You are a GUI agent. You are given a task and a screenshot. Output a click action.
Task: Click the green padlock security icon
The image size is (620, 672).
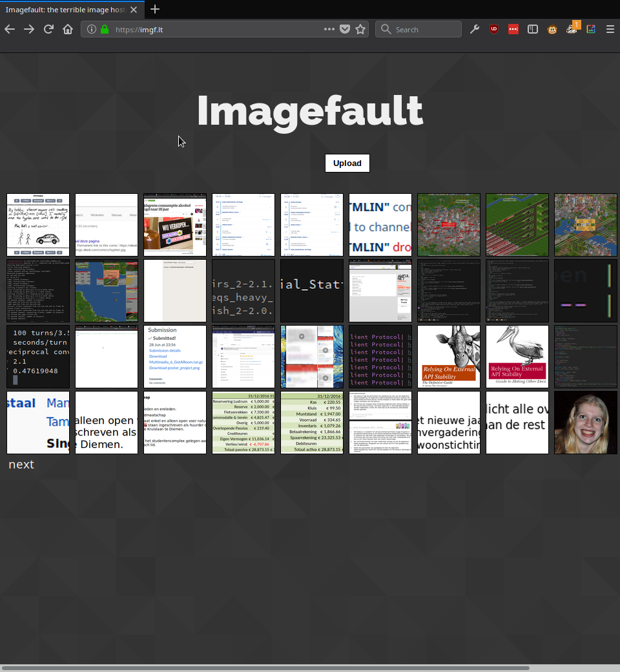[x=105, y=29]
